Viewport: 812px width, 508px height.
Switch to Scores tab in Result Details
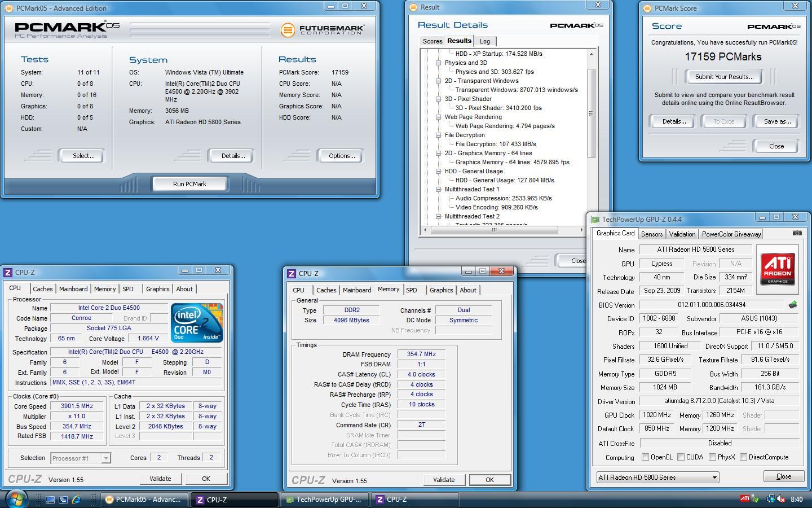click(x=433, y=41)
